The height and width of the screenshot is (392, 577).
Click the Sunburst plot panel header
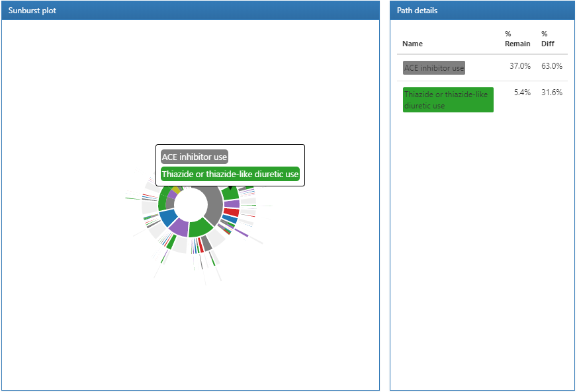pyautogui.click(x=191, y=11)
